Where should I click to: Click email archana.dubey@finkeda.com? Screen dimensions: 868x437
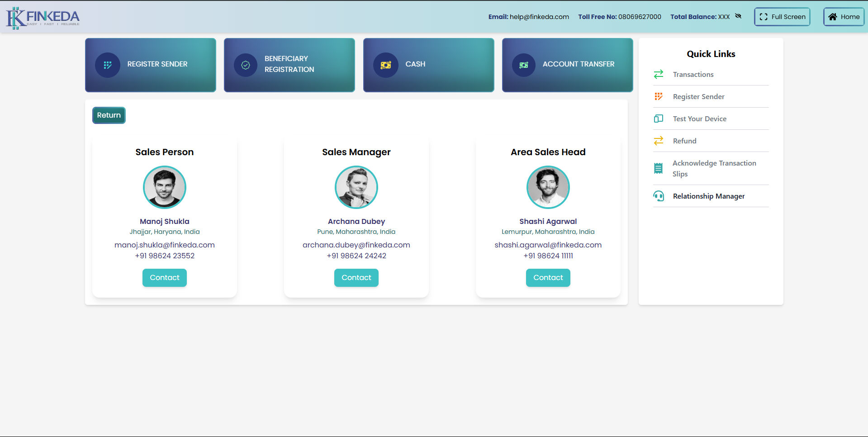[356, 245]
